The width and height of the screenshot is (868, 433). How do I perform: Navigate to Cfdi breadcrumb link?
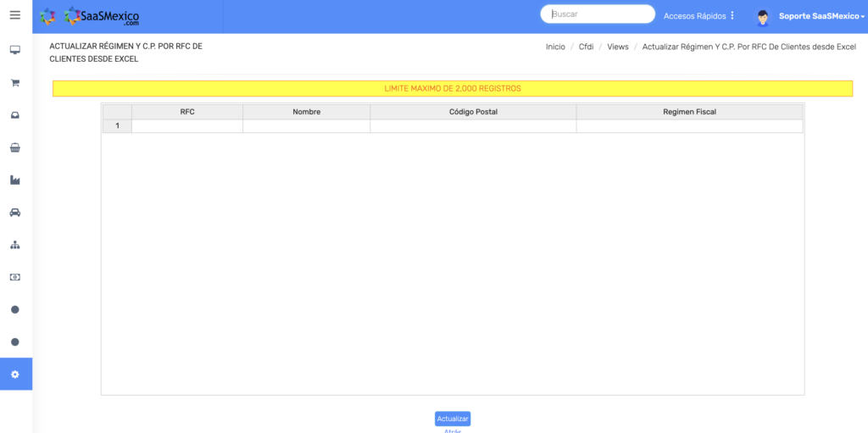click(586, 47)
